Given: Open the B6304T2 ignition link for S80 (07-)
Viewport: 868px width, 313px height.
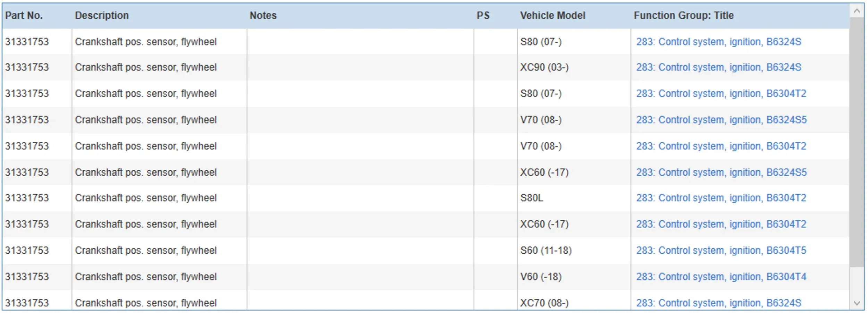Looking at the screenshot, I should point(721,94).
